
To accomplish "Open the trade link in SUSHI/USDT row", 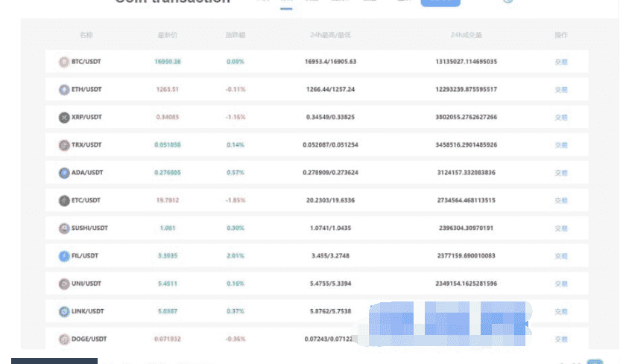I will tap(561, 228).
